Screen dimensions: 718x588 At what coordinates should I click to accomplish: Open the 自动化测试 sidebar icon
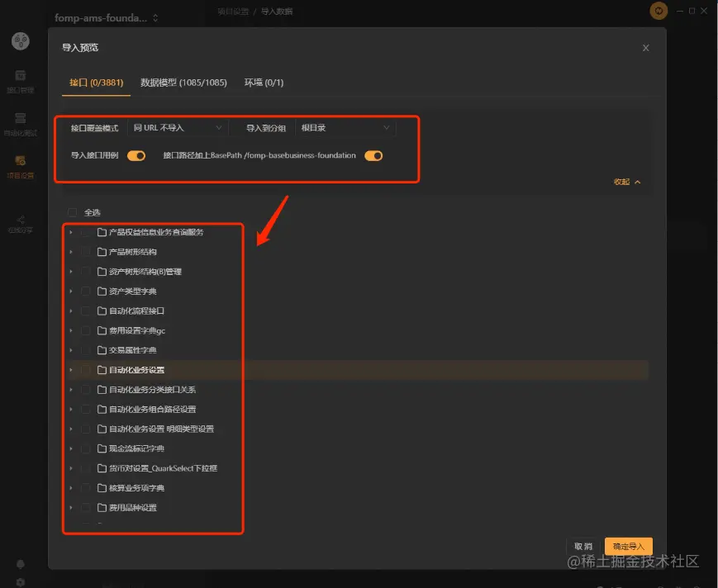(20, 125)
